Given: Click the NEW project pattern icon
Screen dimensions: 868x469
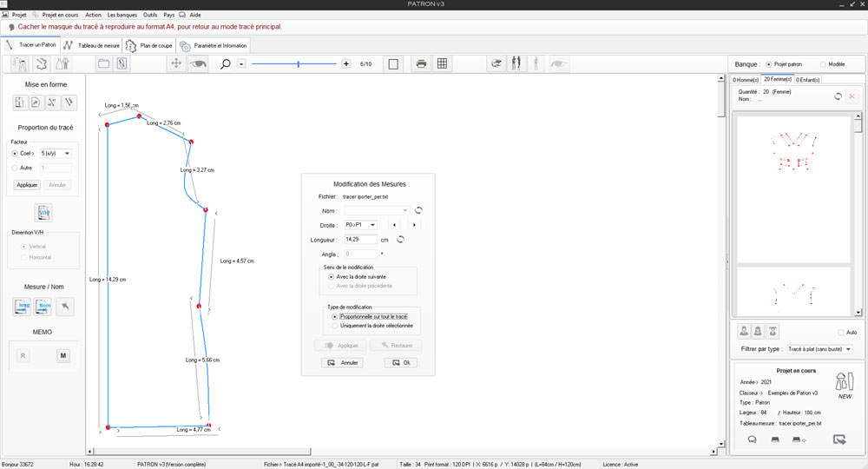Looking at the screenshot, I should (845, 384).
